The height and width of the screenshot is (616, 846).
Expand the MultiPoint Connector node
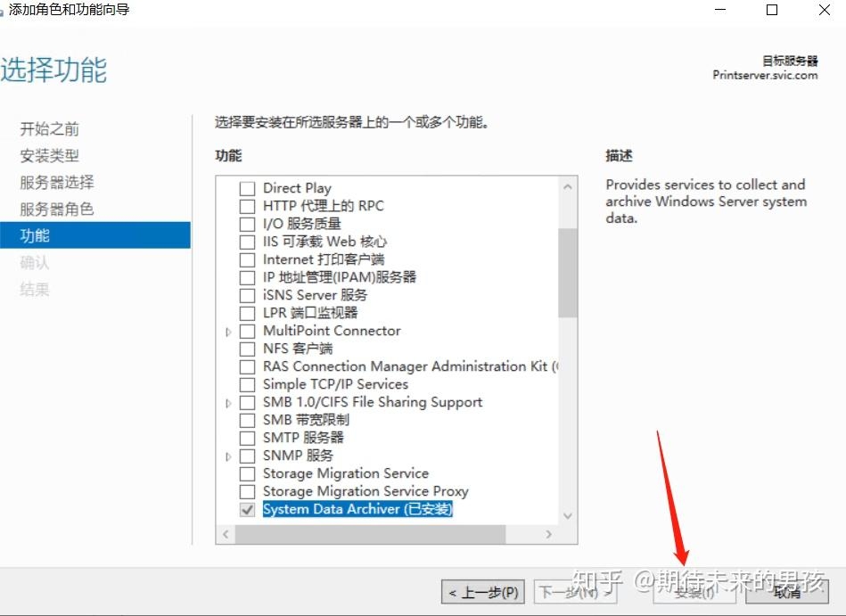click(x=229, y=331)
